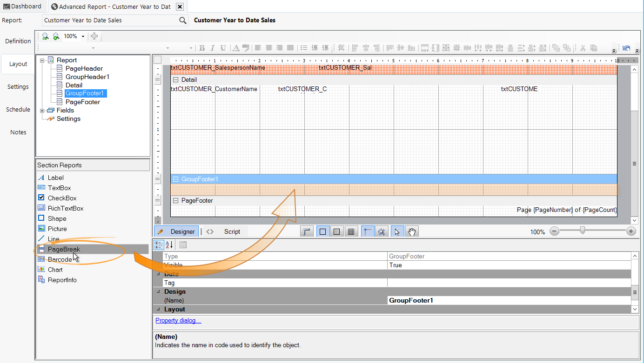The width and height of the screenshot is (644, 363).
Task: Open the Settings side tab
Action: tap(18, 87)
